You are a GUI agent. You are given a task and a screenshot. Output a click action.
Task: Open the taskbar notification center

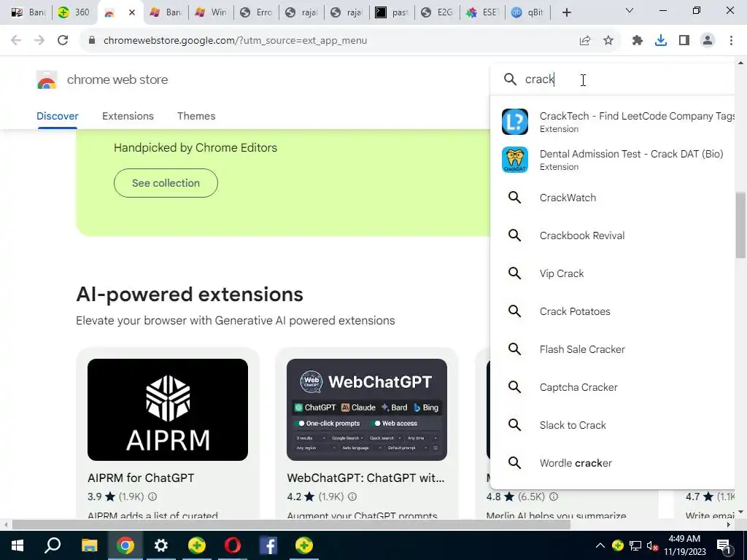click(724, 545)
